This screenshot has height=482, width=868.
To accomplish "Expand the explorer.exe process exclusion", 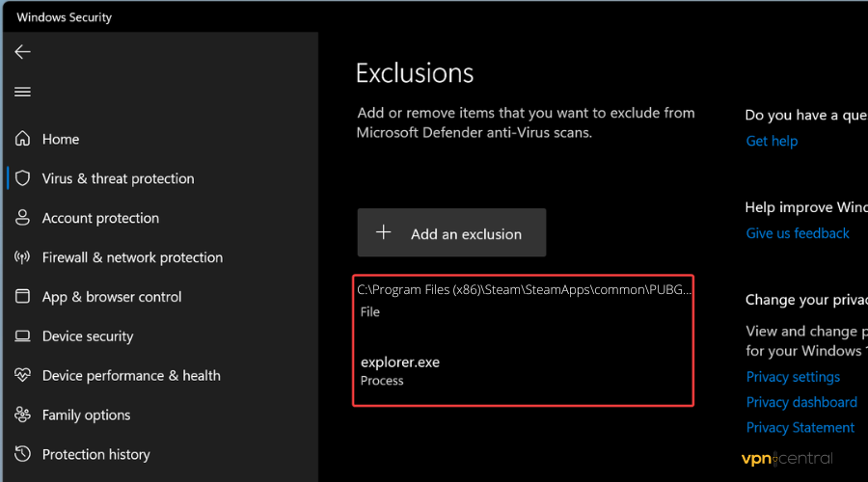I will [524, 370].
